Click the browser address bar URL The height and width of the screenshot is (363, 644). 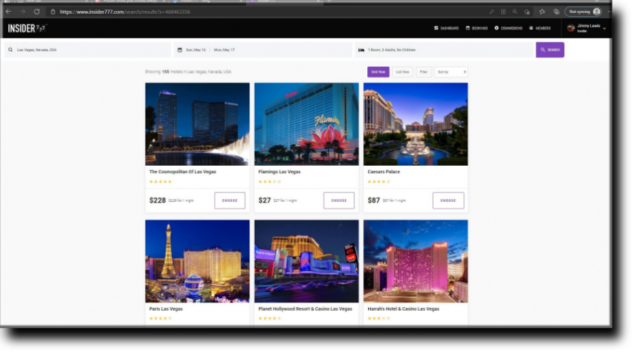tap(125, 12)
